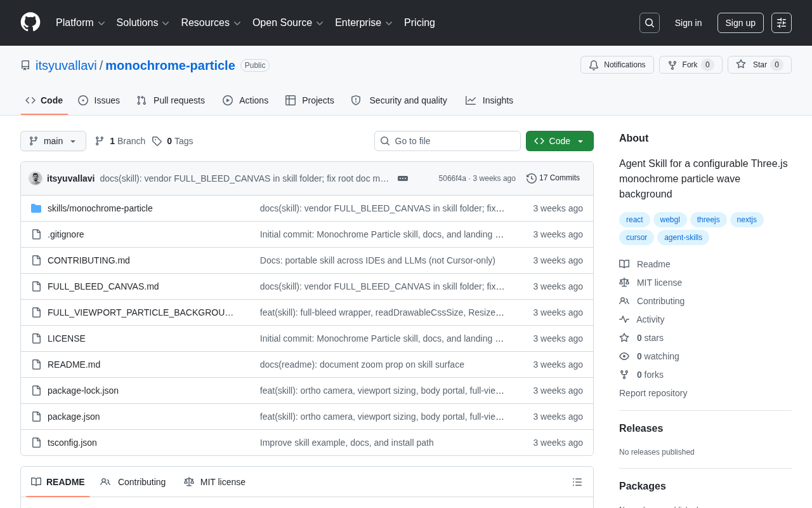Switch to the Pull requests tab
Screen dimensions: 812x508
(x=171, y=100)
